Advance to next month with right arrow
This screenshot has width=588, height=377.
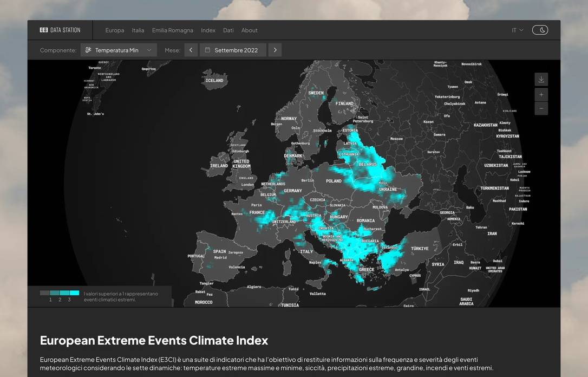(x=275, y=50)
